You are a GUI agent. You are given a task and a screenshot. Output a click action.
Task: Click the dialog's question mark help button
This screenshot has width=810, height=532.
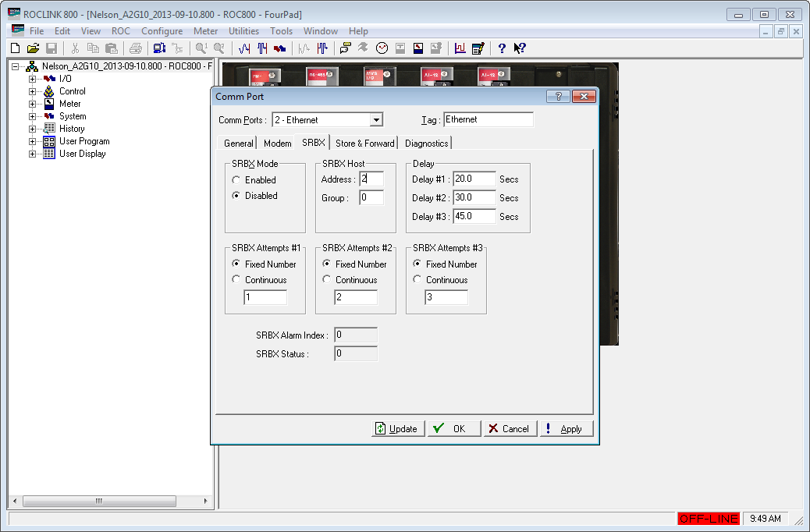(559, 97)
